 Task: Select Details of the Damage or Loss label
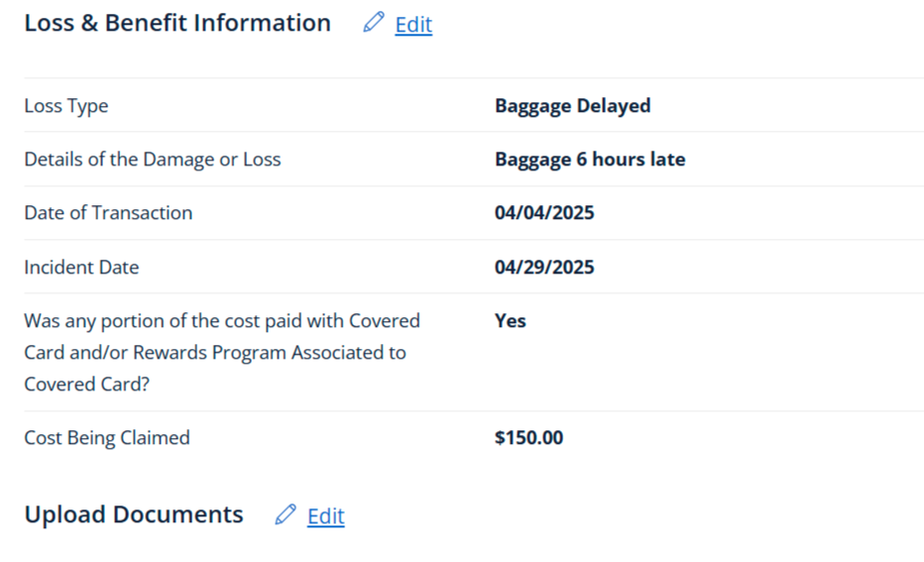(x=153, y=159)
